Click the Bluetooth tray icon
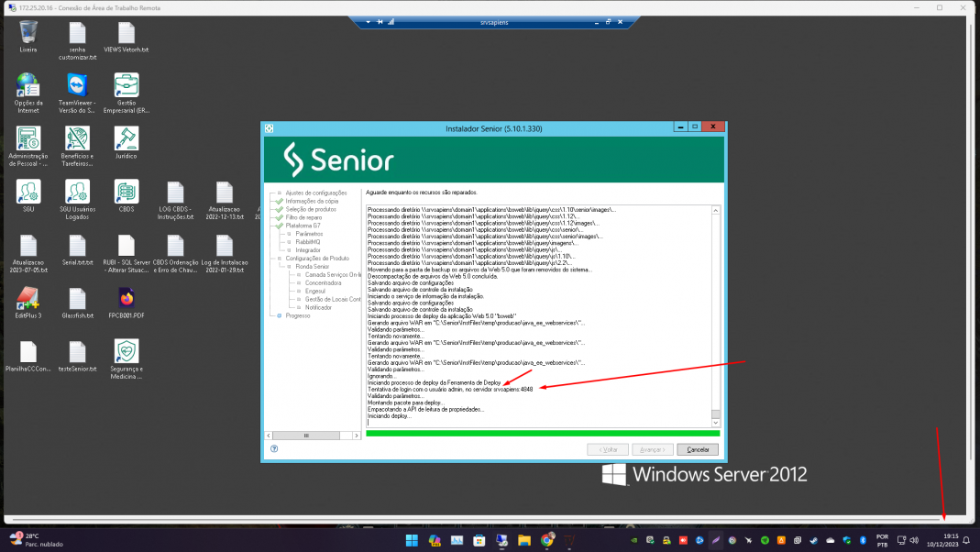The height and width of the screenshot is (552, 980). (x=864, y=540)
